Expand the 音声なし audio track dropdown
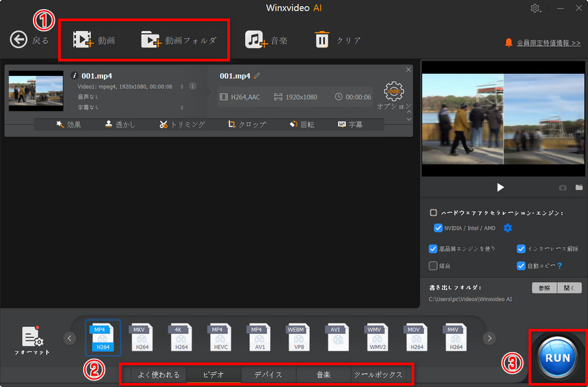Screen dimensions: 588x387 click(182, 96)
